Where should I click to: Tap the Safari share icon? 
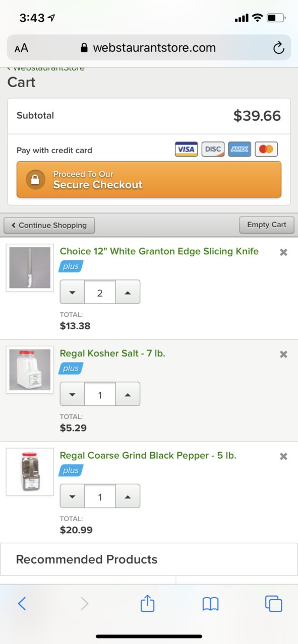[x=147, y=603]
